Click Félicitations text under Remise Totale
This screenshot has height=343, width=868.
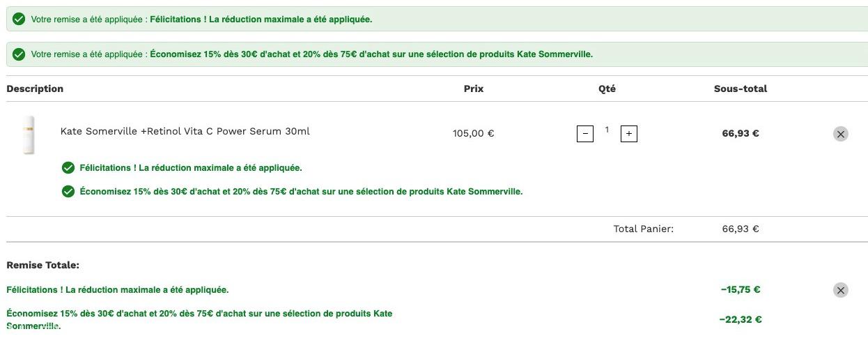coord(117,289)
